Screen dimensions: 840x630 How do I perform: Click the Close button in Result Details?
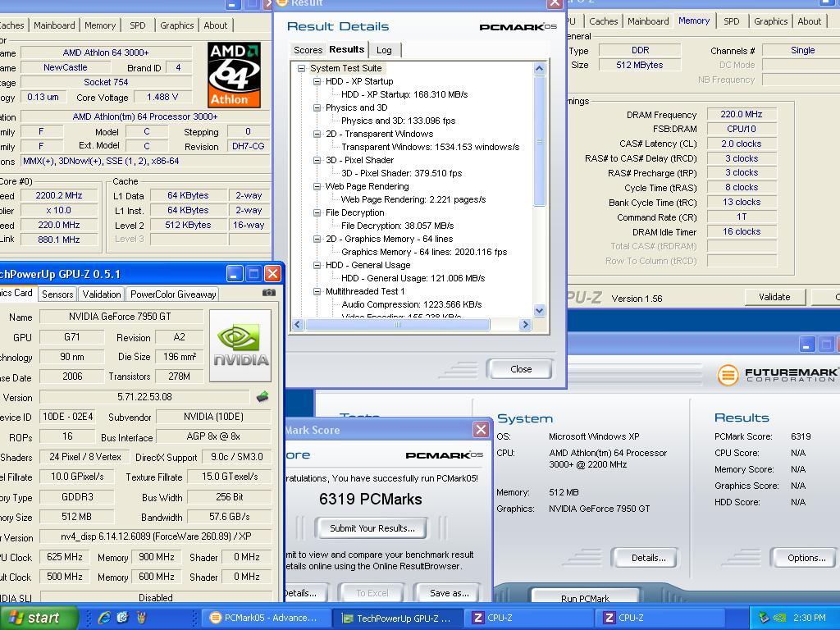[521, 369]
